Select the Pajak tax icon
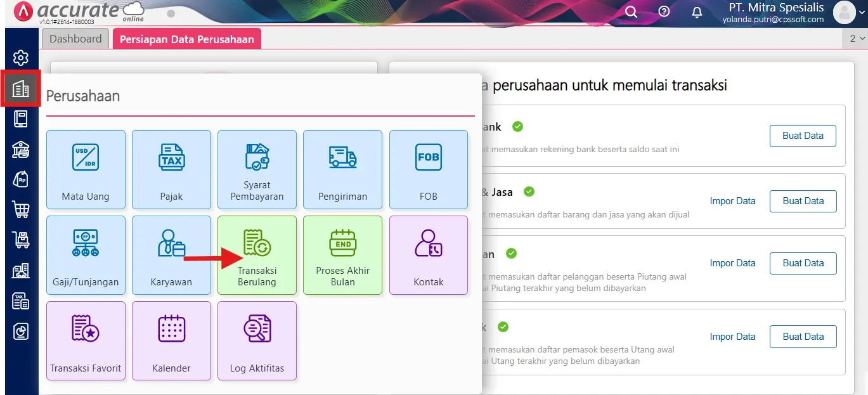This screenshot has height=395, width=868. click(171, 169)
